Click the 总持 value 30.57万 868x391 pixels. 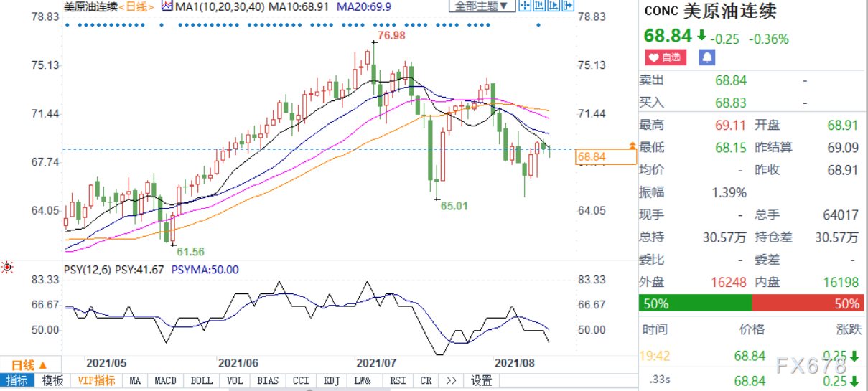click(725, 237)
